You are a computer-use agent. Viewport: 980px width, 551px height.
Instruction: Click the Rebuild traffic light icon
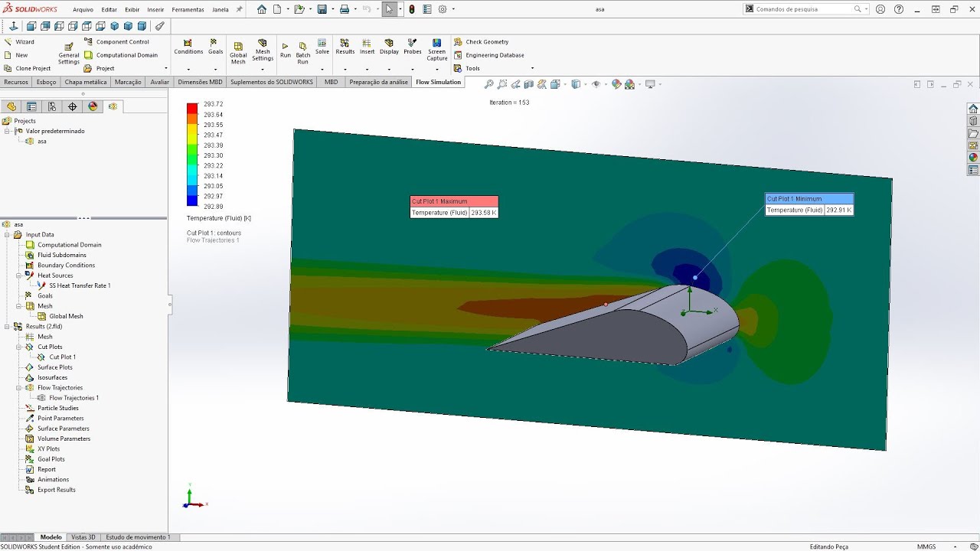(412, 9)
